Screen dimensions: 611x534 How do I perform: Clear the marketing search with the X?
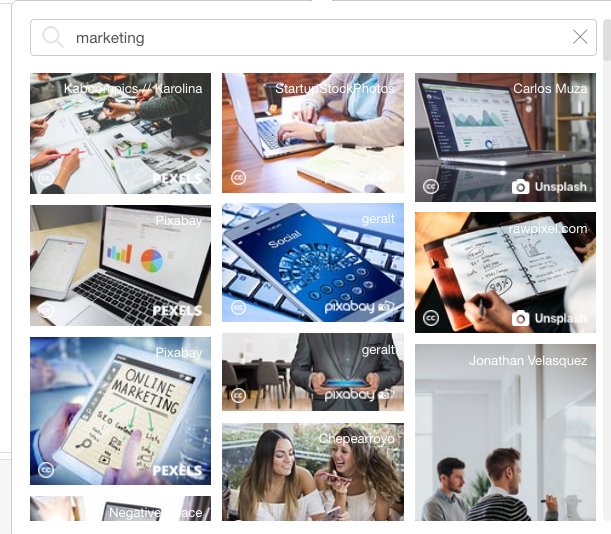[x=580, y=37]
